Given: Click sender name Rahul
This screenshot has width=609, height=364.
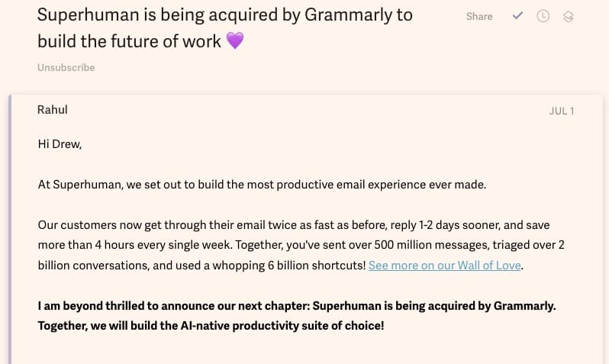Looking at the screenshot, I should point(52,110).
